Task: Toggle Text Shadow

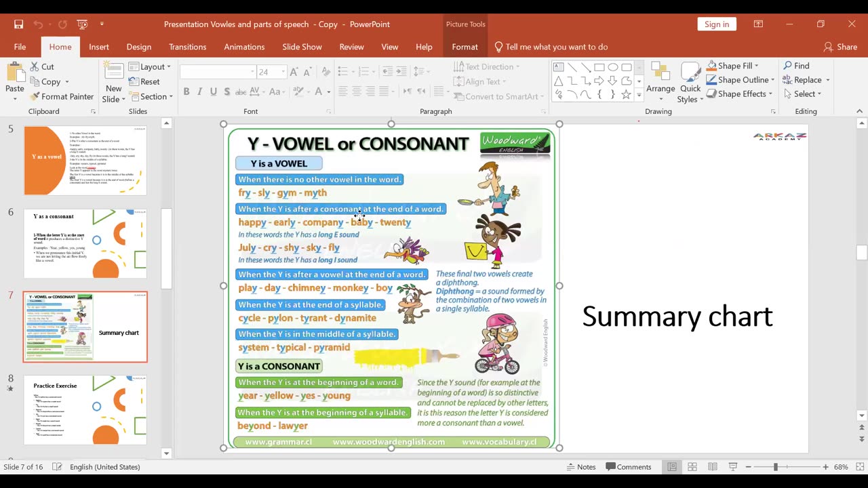Action: tap(227, 91)
